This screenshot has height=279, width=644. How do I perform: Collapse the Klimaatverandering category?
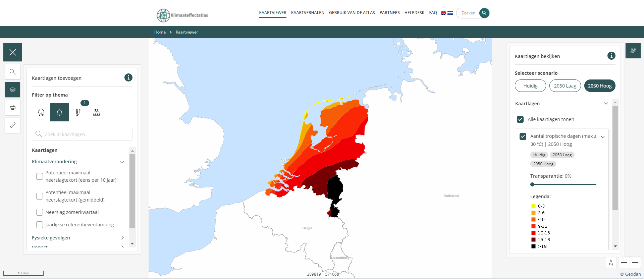122,162
